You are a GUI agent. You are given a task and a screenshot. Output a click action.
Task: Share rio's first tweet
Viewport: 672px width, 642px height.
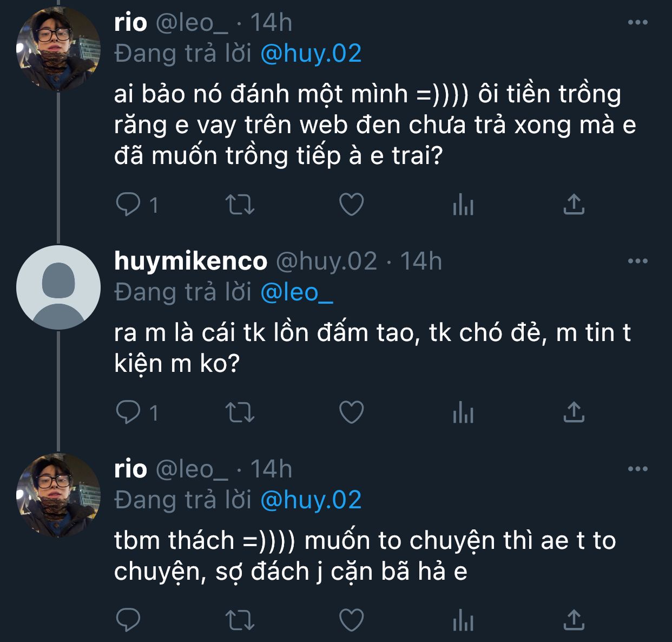coord(574,205)
